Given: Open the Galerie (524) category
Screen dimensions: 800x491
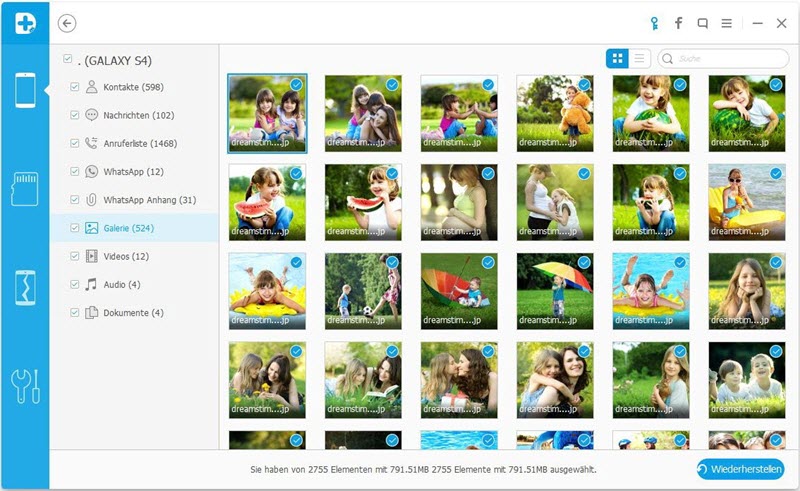Looking at the screenshot, I should tap(129, 228).
